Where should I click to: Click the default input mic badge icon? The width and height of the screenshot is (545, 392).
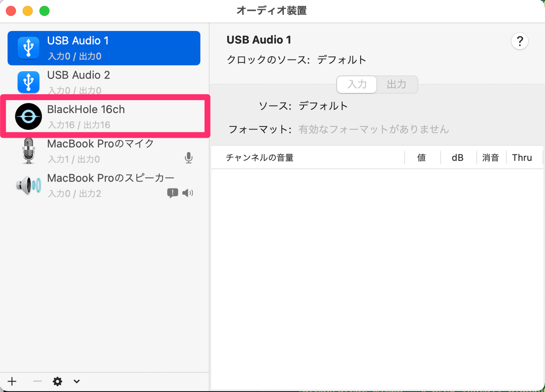point(188,158)
